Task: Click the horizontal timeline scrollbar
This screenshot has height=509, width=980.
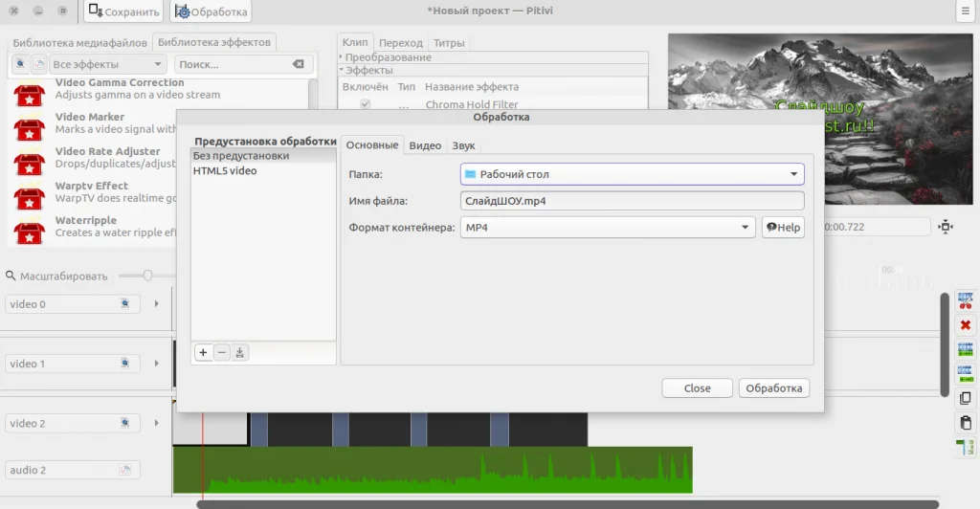Action: (568, 504)
